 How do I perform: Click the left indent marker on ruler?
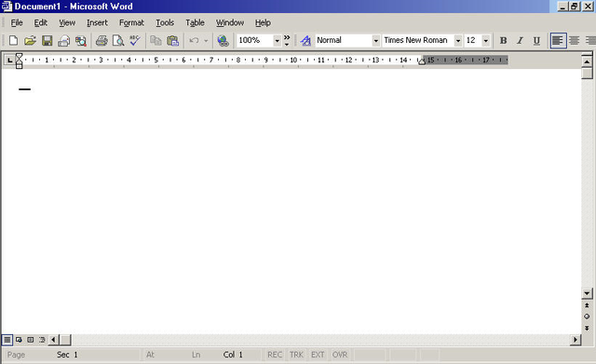click(19, 65)
